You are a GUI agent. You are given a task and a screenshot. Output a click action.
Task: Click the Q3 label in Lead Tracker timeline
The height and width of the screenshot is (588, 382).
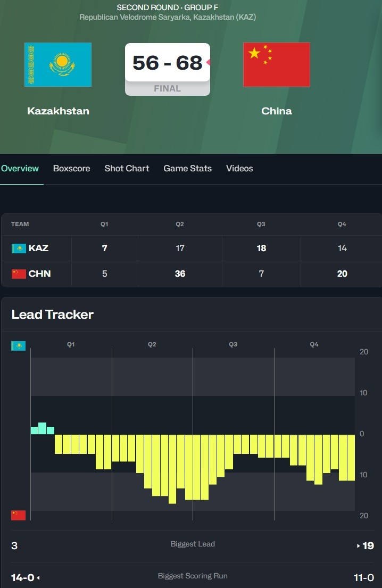[x=233, y=345]
